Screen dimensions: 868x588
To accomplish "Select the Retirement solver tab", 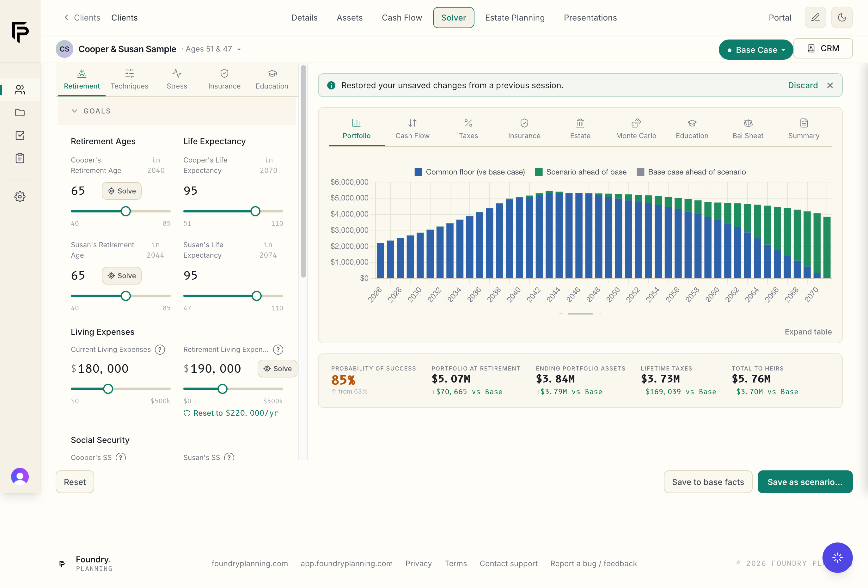I will (82, 80).
